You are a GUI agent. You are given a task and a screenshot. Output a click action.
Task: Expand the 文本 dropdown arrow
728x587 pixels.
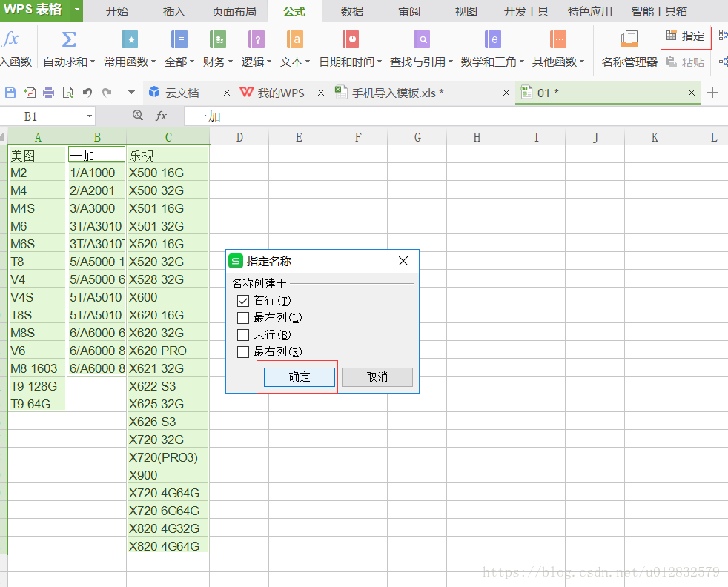coord(308,62)
